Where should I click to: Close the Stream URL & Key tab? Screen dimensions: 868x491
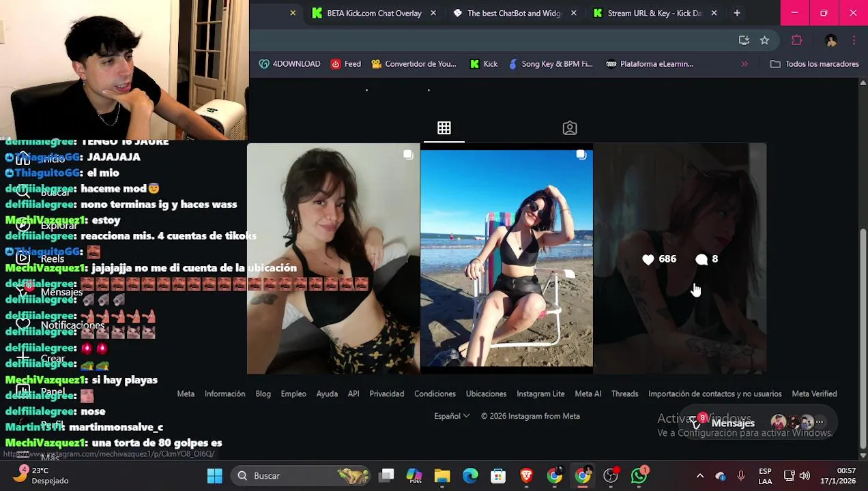(714, 13)
